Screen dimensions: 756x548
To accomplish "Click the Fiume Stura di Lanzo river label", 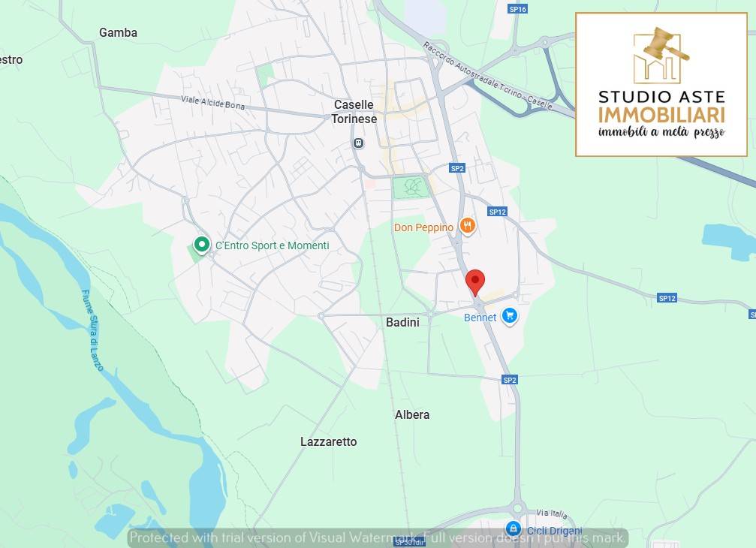I will pos(92,330).
